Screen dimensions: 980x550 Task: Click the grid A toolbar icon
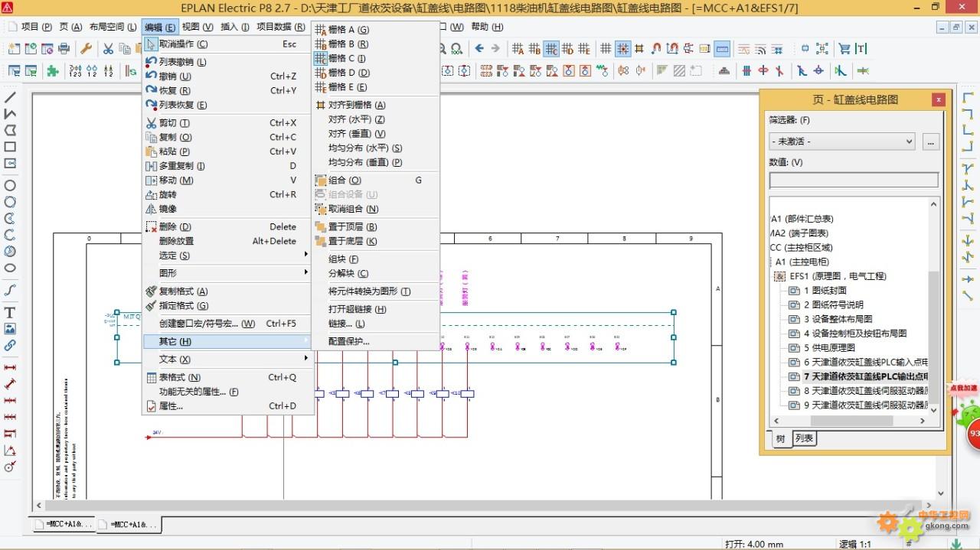coord(518,49)
